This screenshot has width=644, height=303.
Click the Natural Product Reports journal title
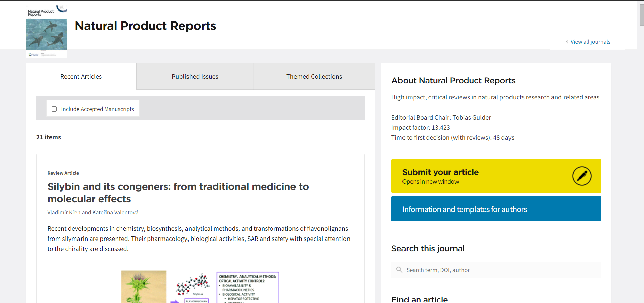pyautogui.click(x=146, y=26)
